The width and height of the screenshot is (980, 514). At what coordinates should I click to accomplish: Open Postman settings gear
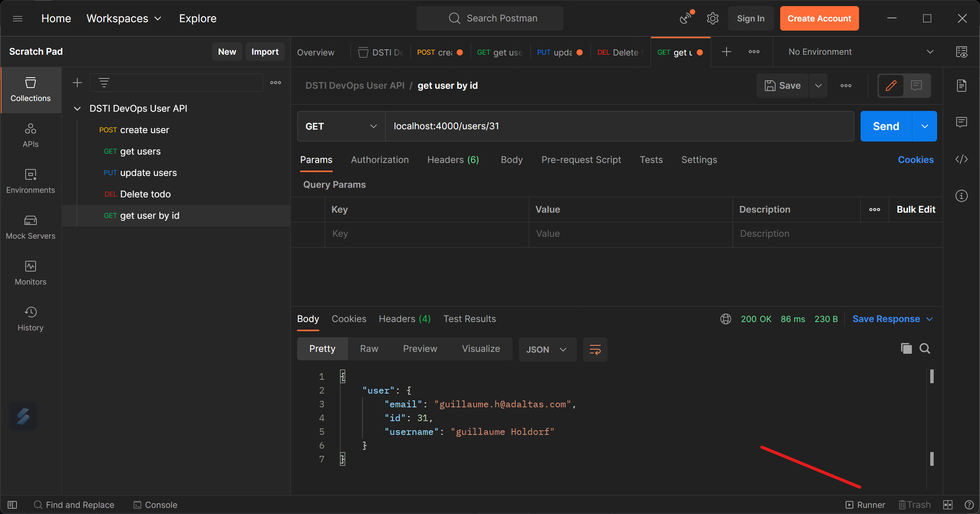(x=713, y=18)
